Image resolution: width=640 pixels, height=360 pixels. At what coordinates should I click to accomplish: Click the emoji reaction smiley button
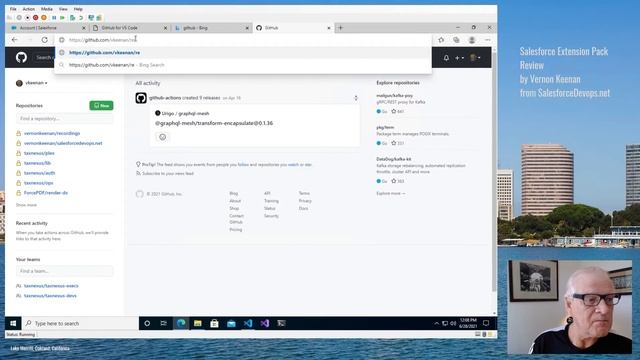click(x=162, y=137)
